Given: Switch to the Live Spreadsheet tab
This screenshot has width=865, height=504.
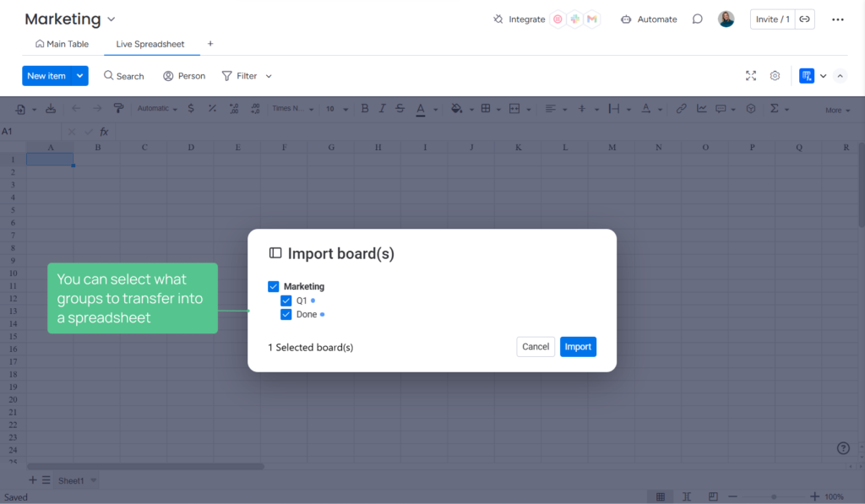Looking at the screenshot, I should point(151,43).
